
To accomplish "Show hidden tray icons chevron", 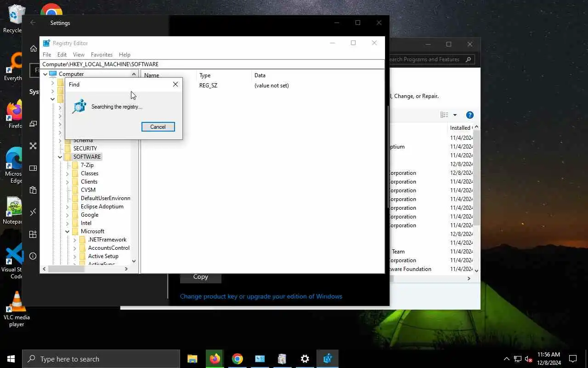I will (507, 359).
